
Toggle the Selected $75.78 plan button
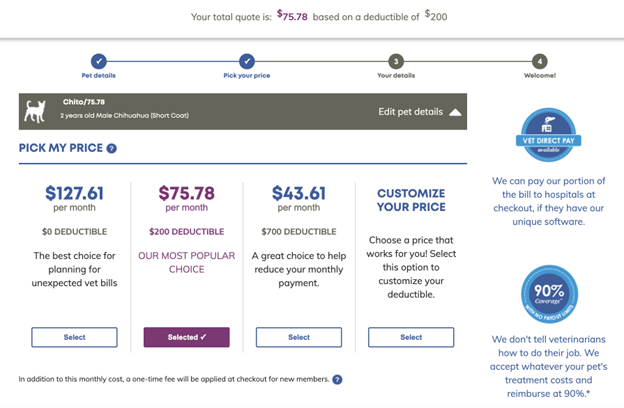pyautogui.click(x=187, y=337)
